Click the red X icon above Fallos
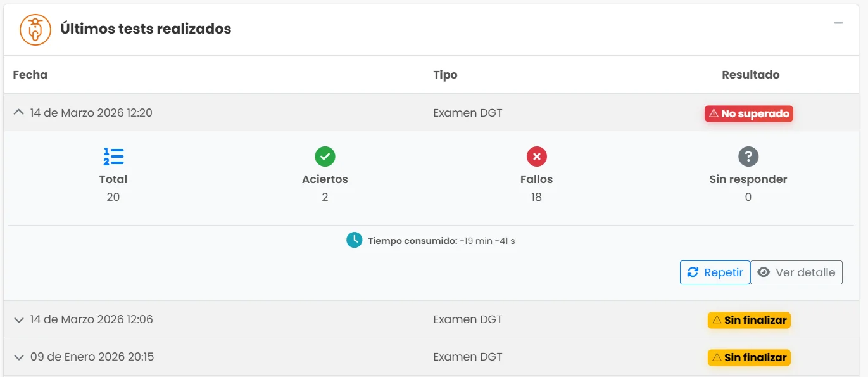The image size is (868, 377). (x=536, y=156)
